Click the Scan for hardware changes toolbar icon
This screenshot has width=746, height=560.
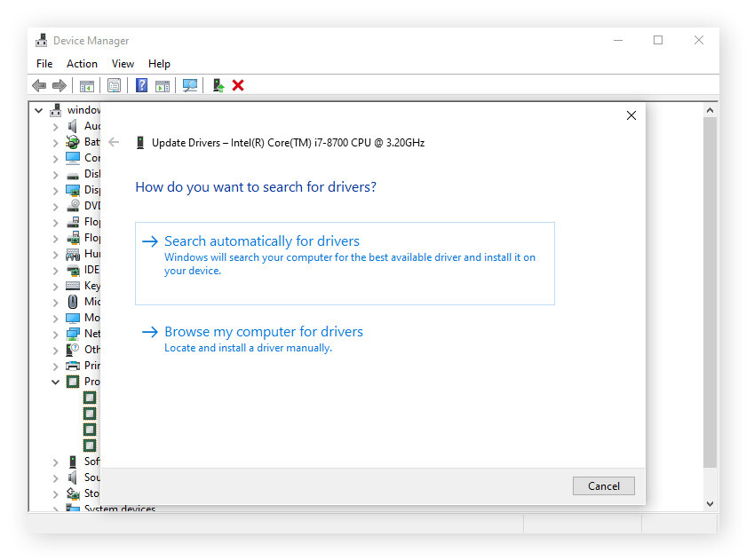tap(189, 84)
